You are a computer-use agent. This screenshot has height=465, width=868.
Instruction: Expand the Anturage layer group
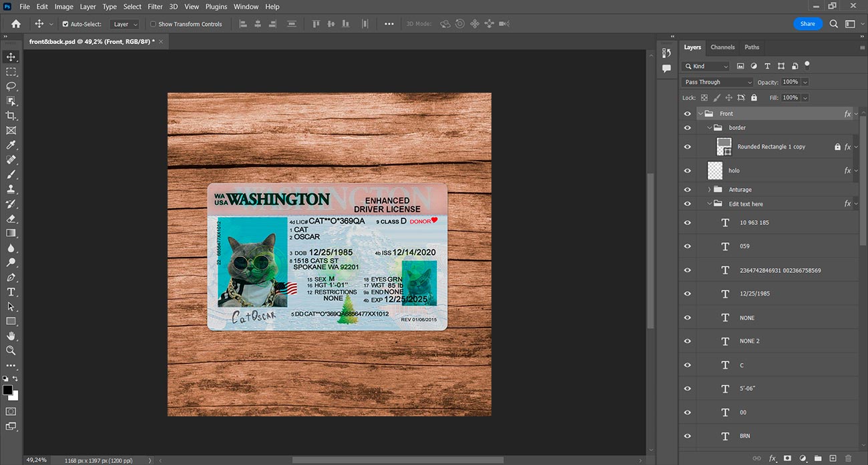pyautogui.click(x=709, y=189)
